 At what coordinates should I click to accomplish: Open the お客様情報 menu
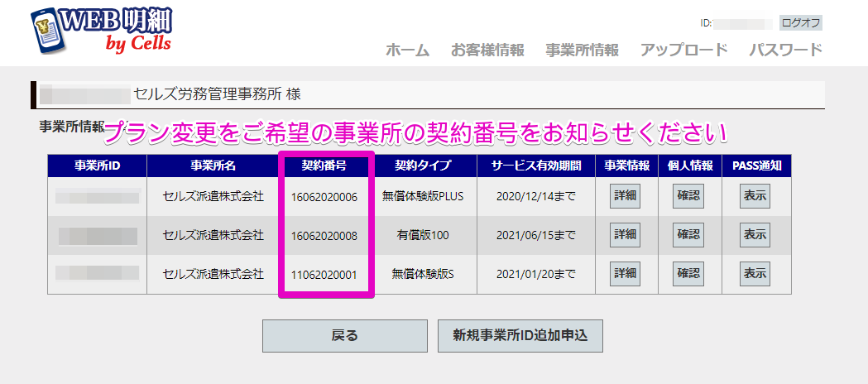tap(487, 50)
